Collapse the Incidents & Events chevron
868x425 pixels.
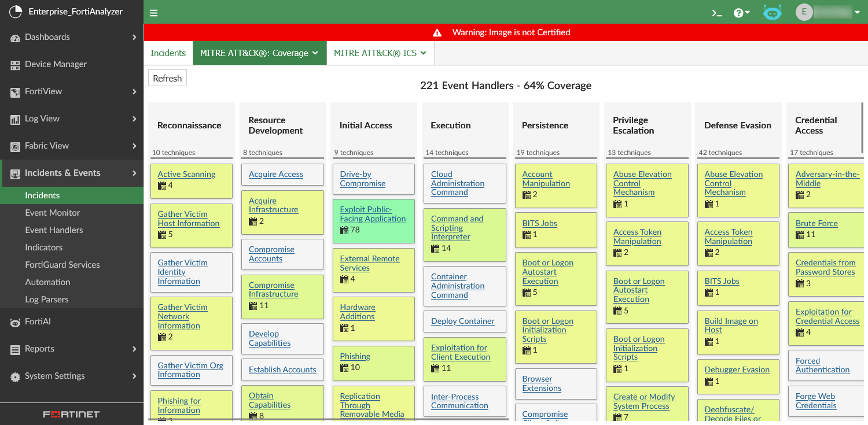click(134, 173)
